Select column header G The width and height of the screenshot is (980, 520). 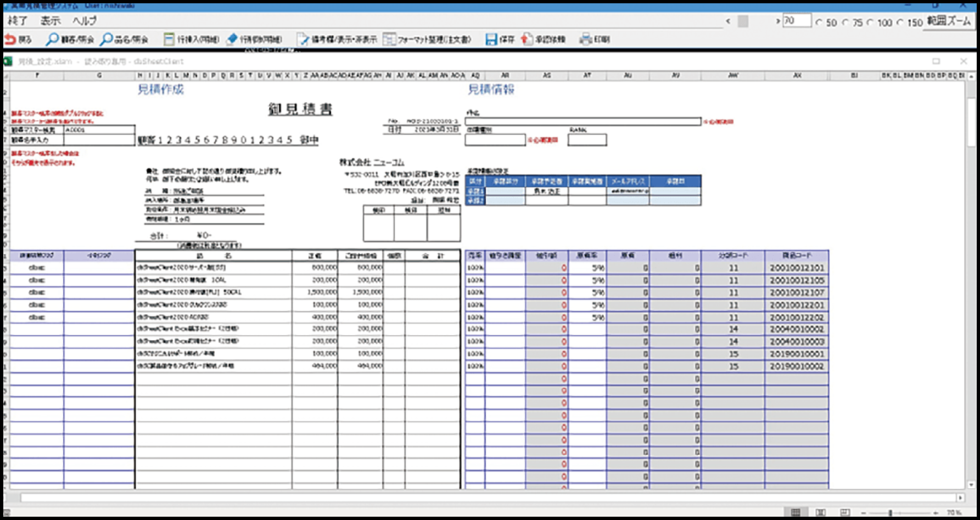coord(99,76)
